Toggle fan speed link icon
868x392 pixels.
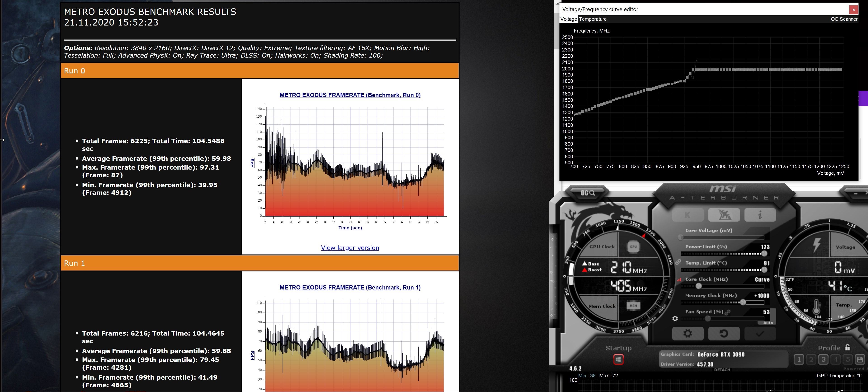727,312
